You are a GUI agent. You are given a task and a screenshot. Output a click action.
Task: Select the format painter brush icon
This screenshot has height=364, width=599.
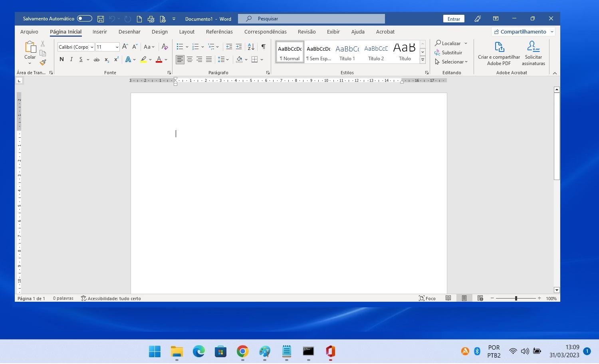tap(42, 63)
